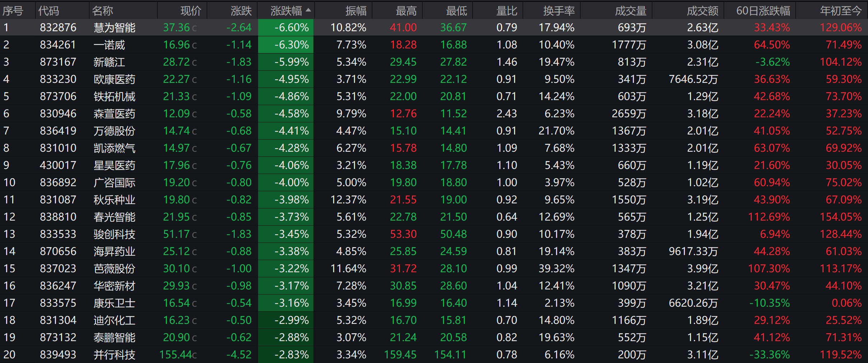Select the 春光智能 stock row
This screenshot has height=363, width=868.
(x=434, y=217)
